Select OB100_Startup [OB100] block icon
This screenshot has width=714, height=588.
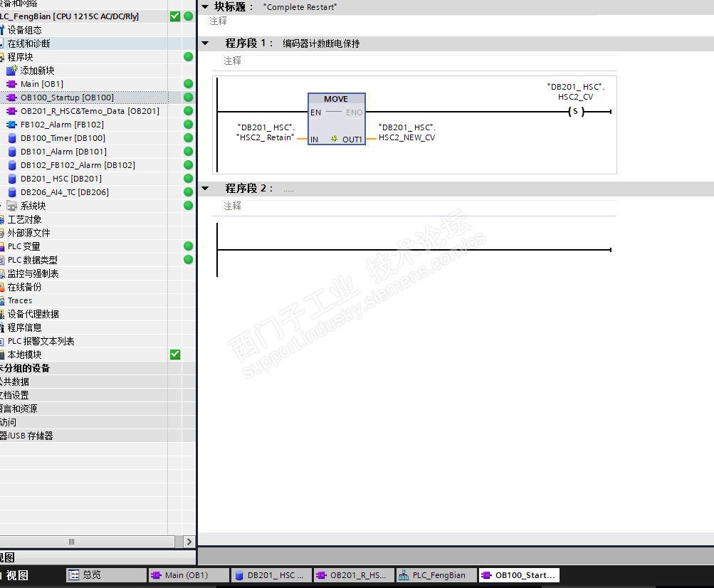tap(12, 98)
